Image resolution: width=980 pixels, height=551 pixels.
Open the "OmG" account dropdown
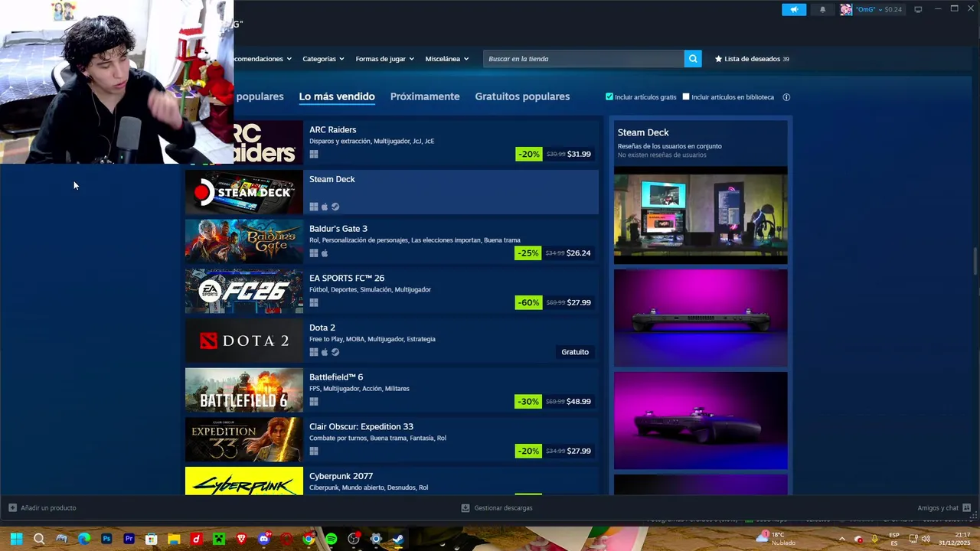click(871, 9)
